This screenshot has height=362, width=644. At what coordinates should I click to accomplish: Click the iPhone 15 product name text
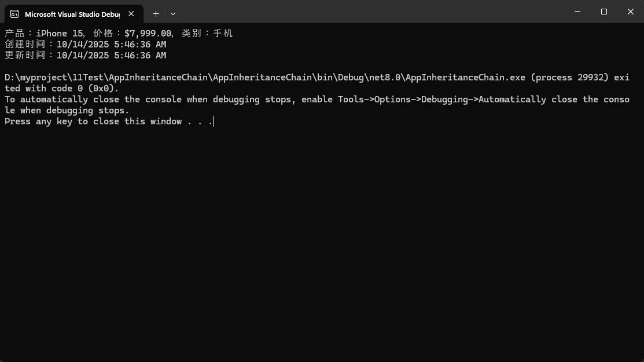[x=60, y=34]
